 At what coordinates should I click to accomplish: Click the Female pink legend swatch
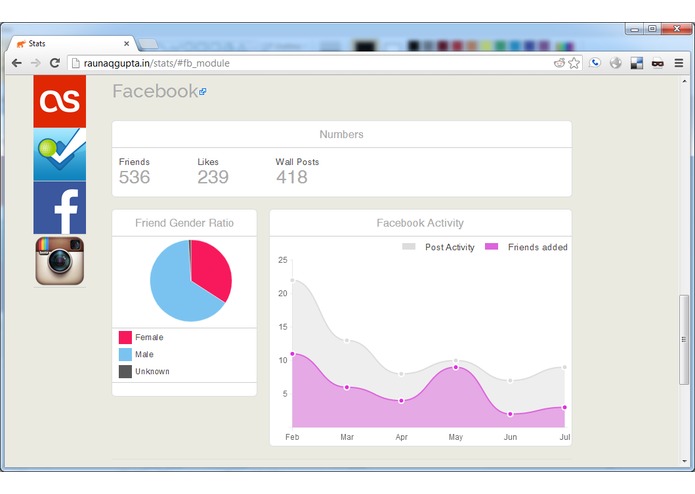(x=125, y=337)
